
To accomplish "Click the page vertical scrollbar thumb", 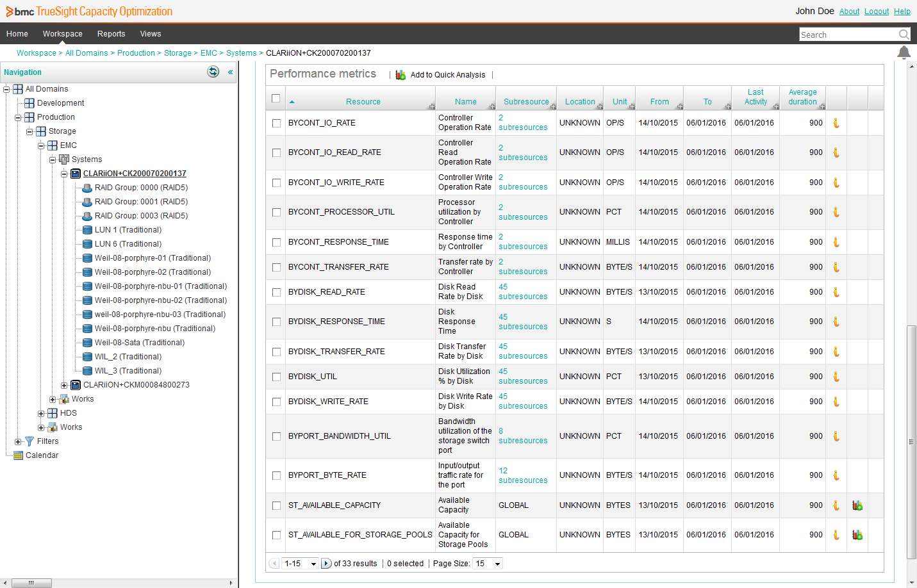I will tap(912, 442).
